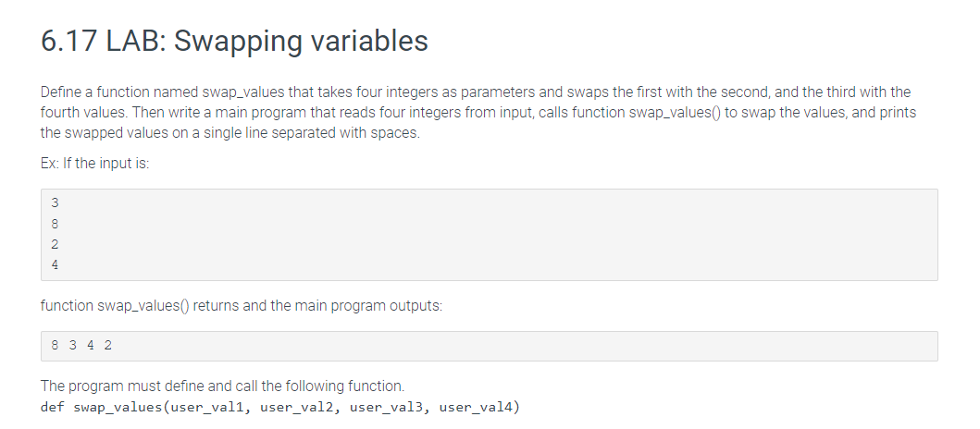The height and width of the screenshot is (429, 980).
Task: Click the output box showing '8 3 4 2'
Action: 490,346
